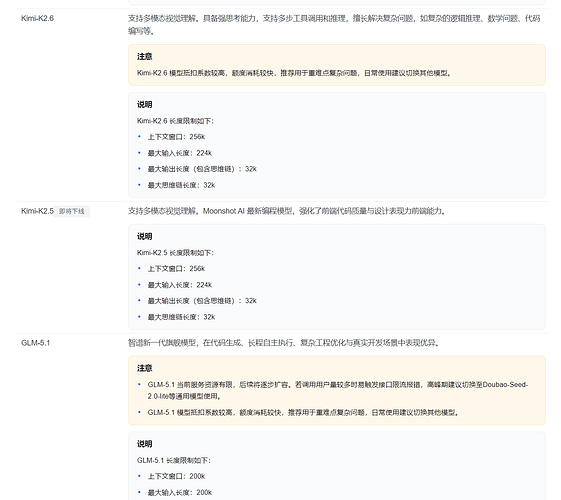Click the line 'Kimi-K2.6 长度限制如下'
The height and width of the screenshot is (500, 561).
[x=175, y=121]
